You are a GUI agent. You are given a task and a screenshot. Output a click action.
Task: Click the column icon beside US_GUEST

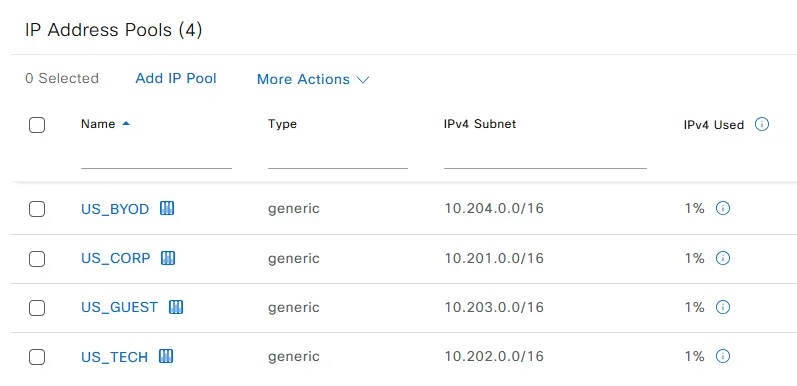176,307
